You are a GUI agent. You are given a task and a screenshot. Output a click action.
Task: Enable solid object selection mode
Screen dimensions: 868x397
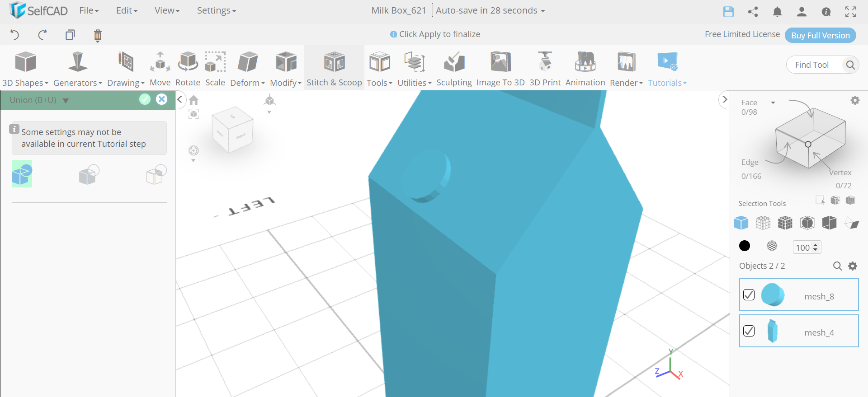(x=741, y=223)
